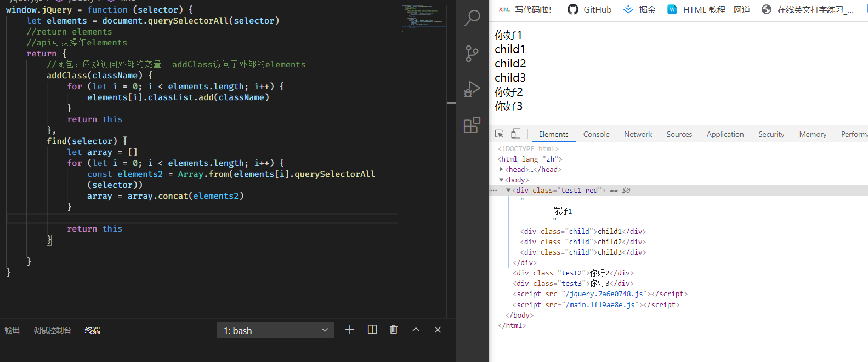Viewport: 868px width, 362px height.
Task: Open the 在线英文打字练习 bookmark
Action: click(x=808, y=9)
